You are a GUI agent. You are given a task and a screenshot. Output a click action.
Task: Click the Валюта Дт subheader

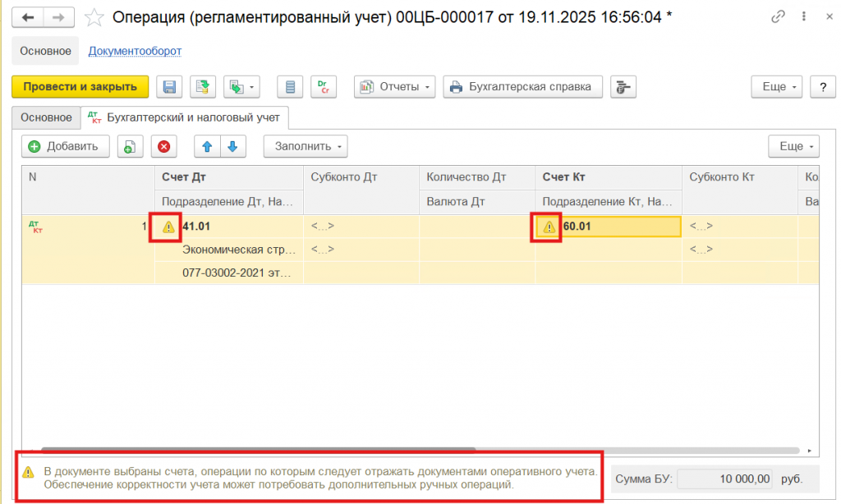[477, 202]
